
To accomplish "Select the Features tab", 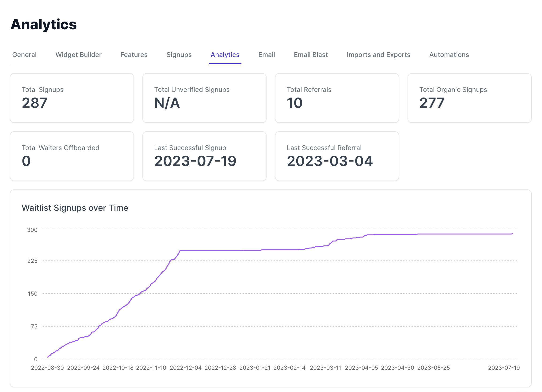I will tap(134, 55).
